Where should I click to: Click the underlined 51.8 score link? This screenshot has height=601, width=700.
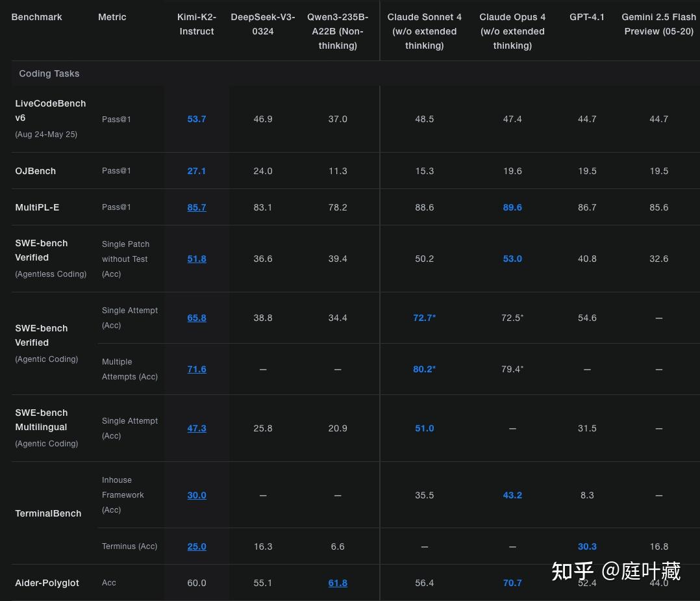point(196,259)
